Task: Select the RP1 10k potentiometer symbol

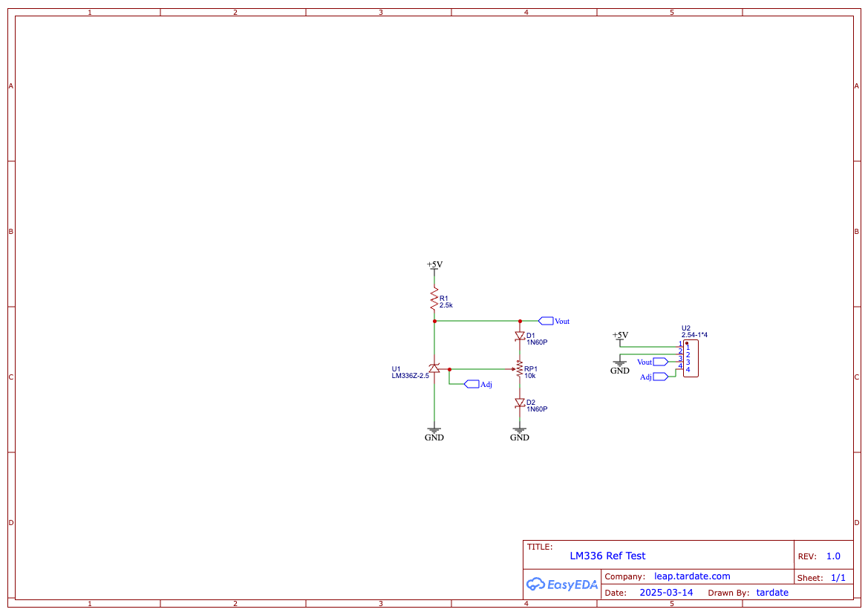Action: [519, 368]
